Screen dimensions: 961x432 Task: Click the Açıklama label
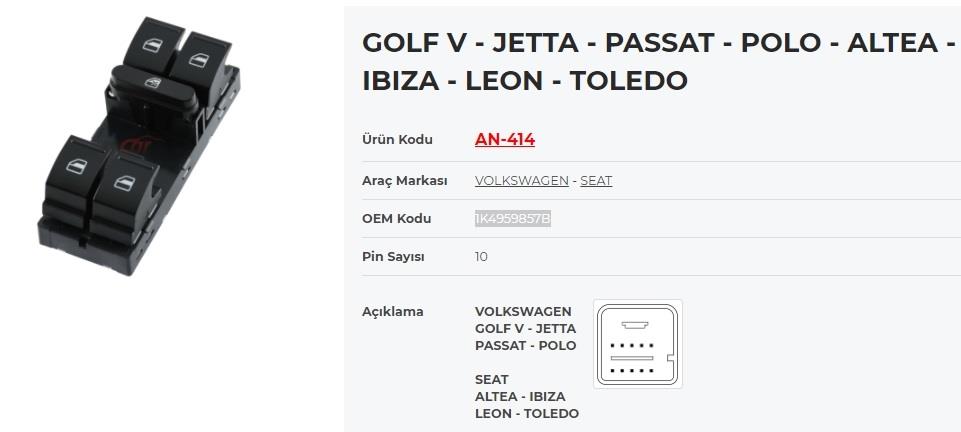click(x=393, y=311)
